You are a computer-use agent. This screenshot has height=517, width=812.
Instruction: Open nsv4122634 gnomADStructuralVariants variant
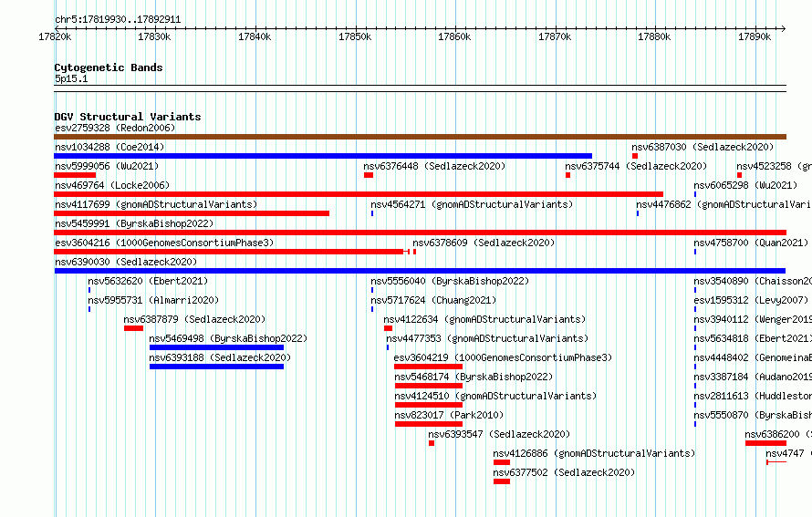[484, 319]
